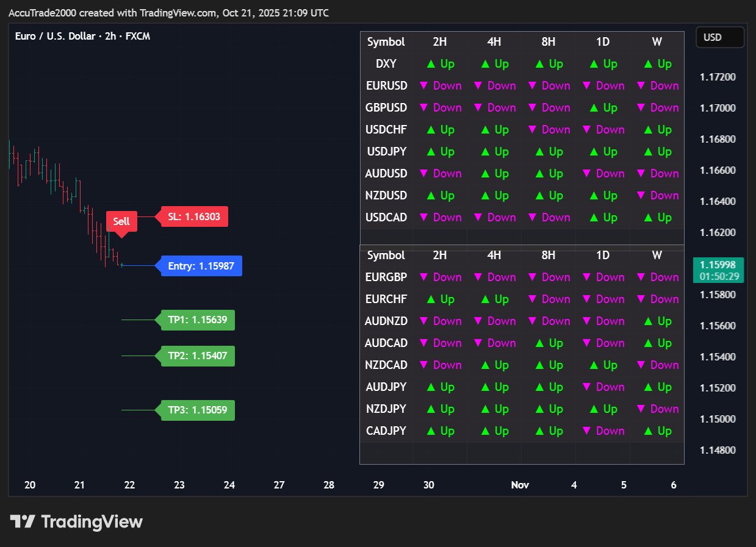Click the TP1: 1.15639 target label
Screen dimensions: 756x547
pyautogui.click(x=198, y=320)
